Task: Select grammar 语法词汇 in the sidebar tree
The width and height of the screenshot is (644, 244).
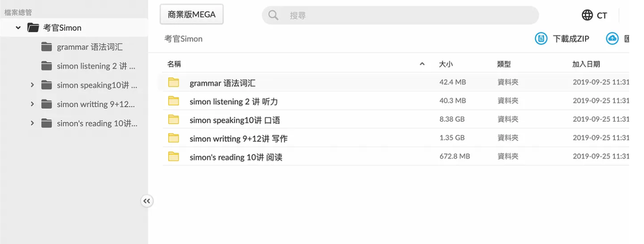Action: (x=89, y=47)
